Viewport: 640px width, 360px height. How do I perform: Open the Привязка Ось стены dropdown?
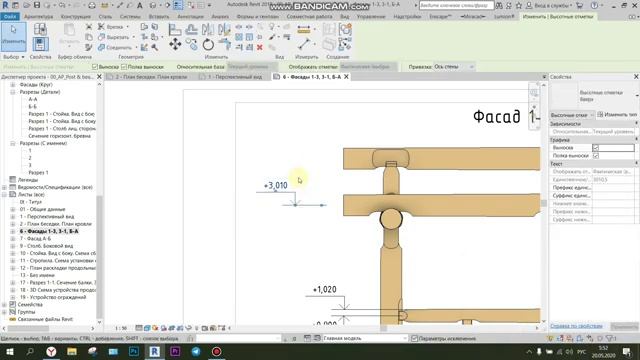pyautogui.click(x=454, y=67)
